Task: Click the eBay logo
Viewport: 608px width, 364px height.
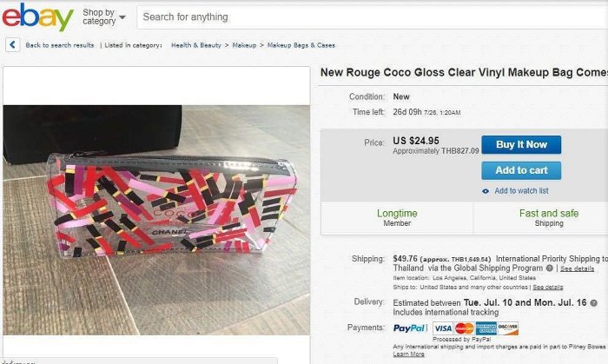Action: [x=37, y=17]
